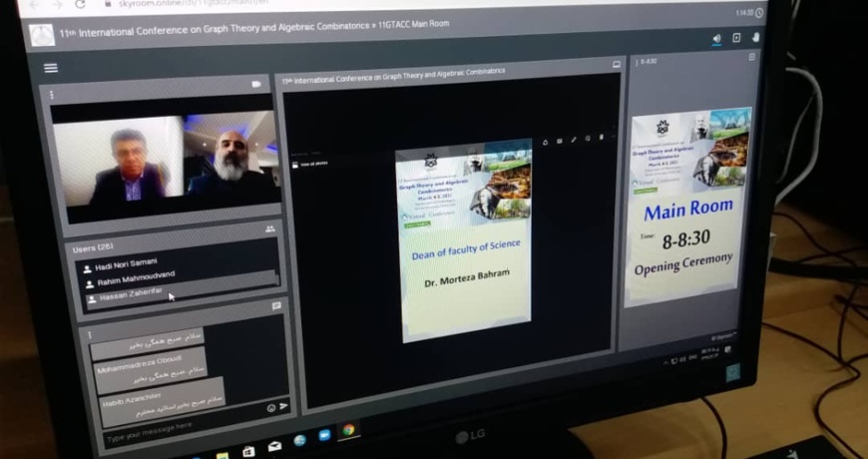Click the session clock icon
Viewport: 868px width, 459px height.
[x=759, y=13]
